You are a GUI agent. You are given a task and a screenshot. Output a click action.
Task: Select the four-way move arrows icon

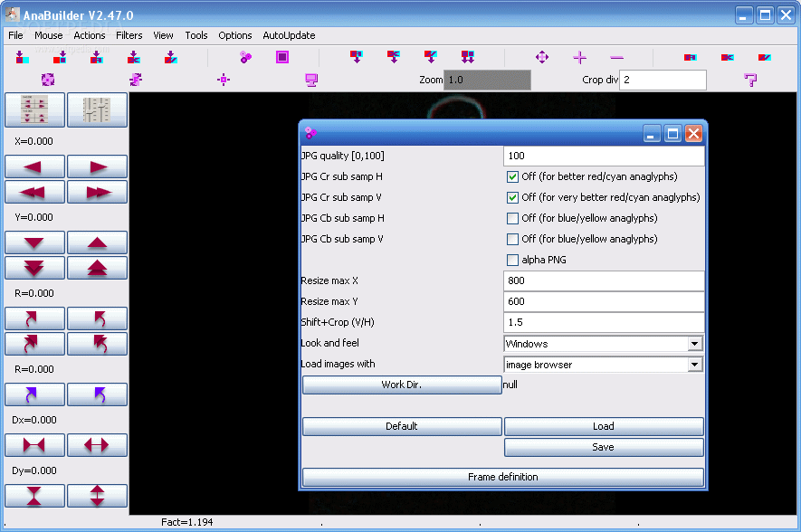click(542, 57)
